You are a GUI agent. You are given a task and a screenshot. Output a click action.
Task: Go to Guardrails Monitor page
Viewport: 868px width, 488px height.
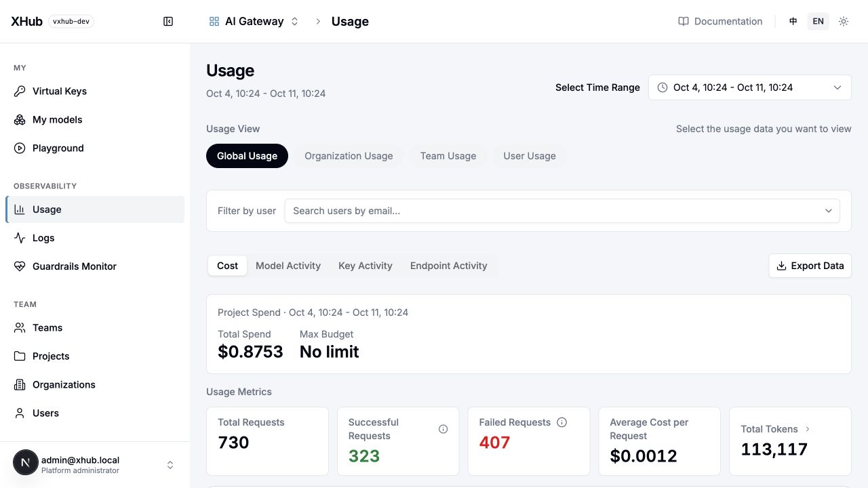(95, 267)
